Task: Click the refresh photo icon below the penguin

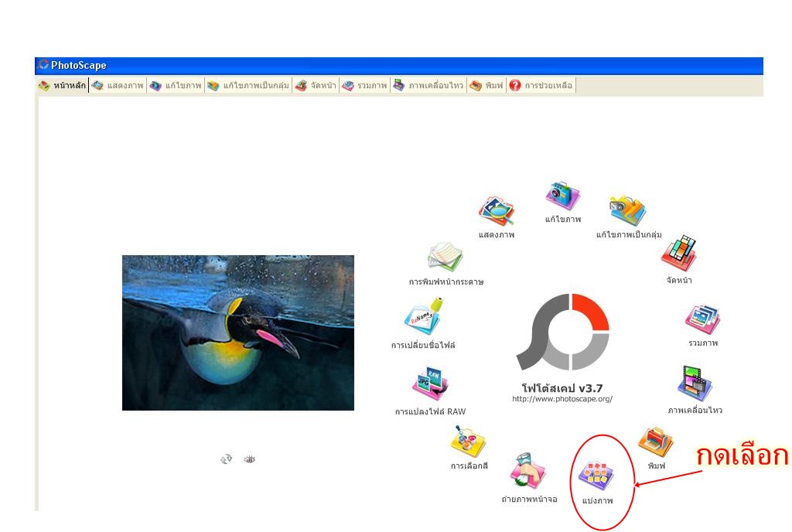Action: (227, 459)
